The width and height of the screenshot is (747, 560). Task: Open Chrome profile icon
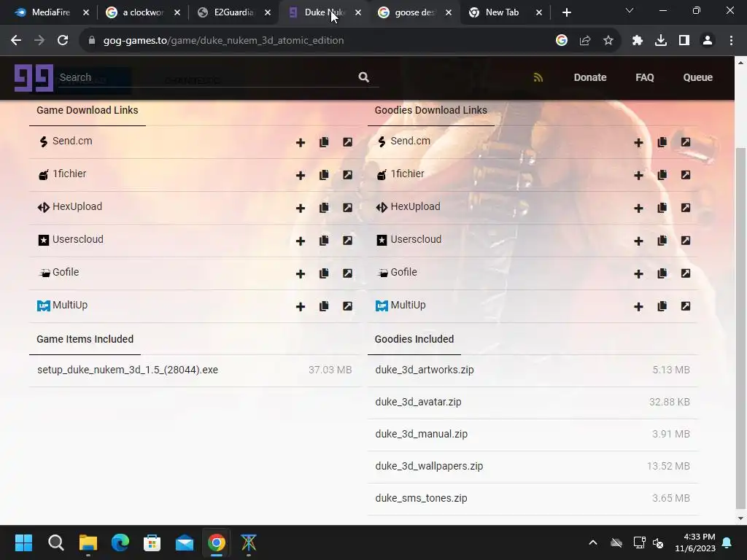(708, 41)
